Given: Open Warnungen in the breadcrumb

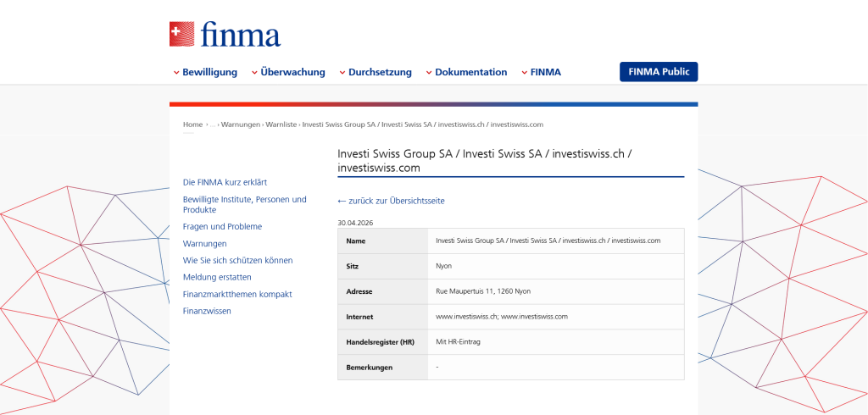Looking at the screenshot, I should click(241, 125).
